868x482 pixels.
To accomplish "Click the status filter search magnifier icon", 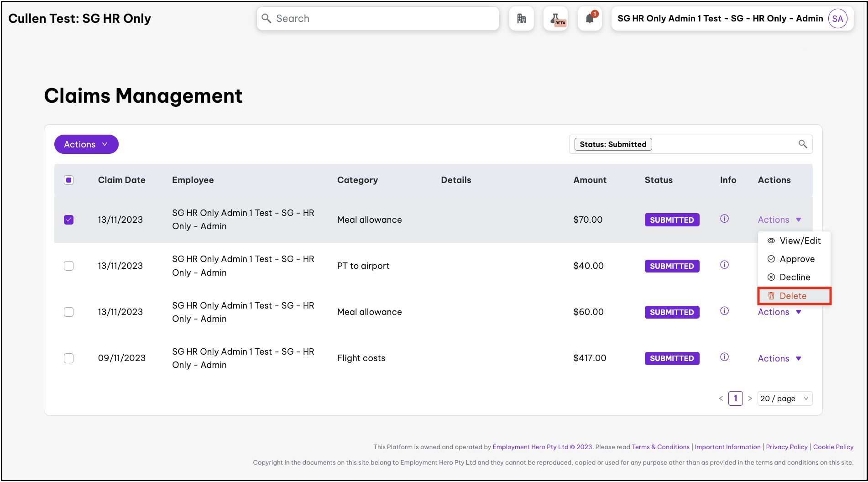I will pos(803,144).
